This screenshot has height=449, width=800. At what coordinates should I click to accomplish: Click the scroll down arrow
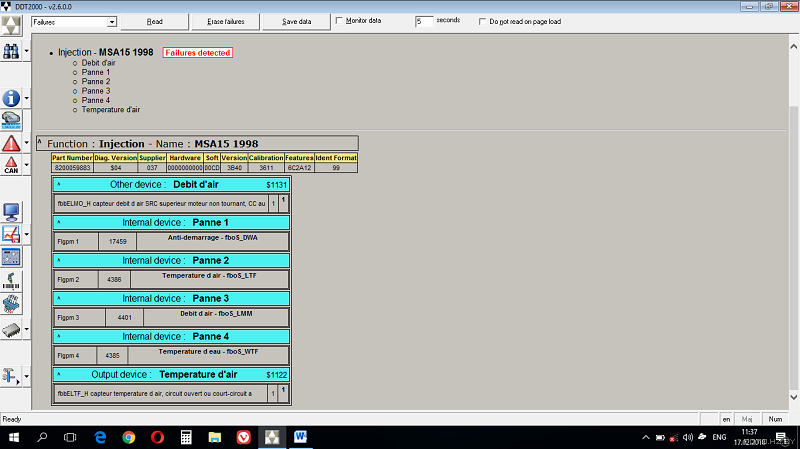793,397
